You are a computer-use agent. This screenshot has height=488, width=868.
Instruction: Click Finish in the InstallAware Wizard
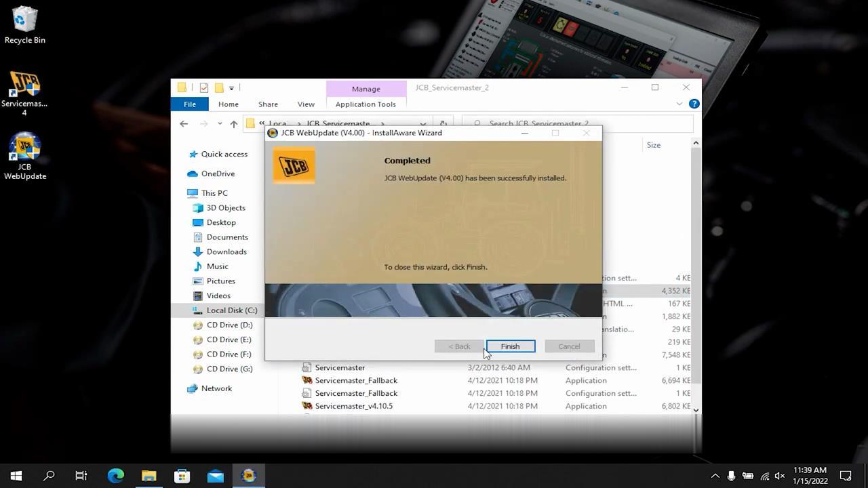[x=511, y=346]
